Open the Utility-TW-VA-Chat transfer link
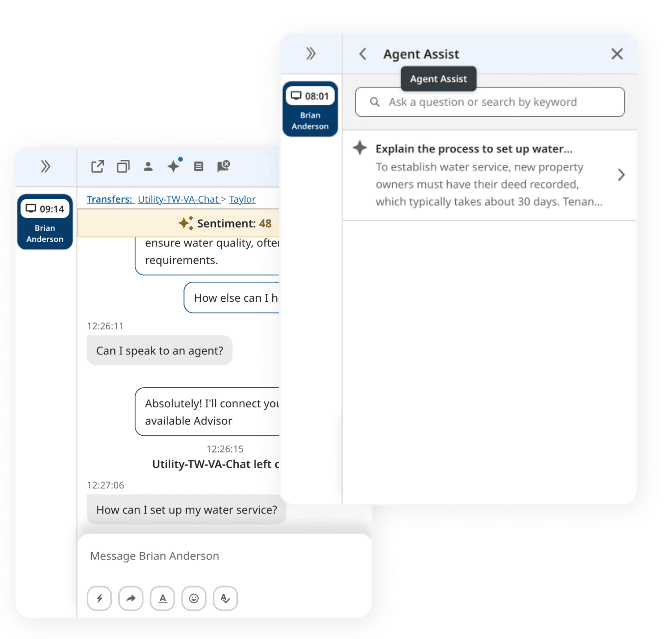Screen dimensions: 672x639 [x=178, y=199]
